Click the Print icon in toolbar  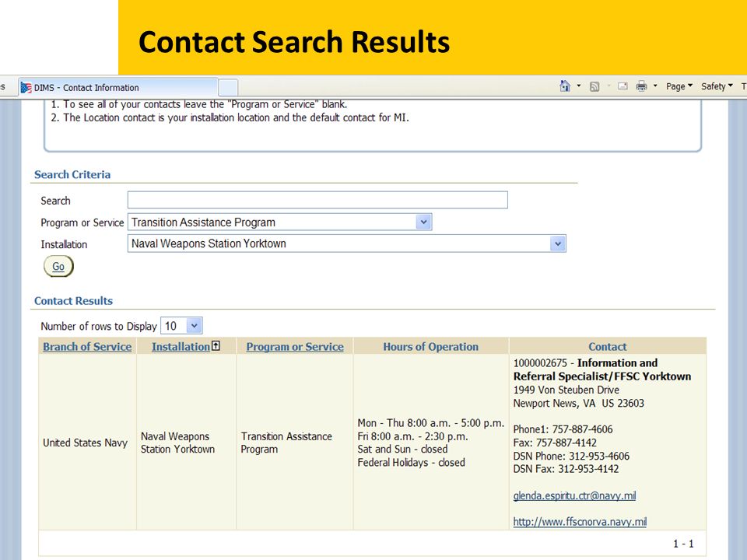(642, 86)
